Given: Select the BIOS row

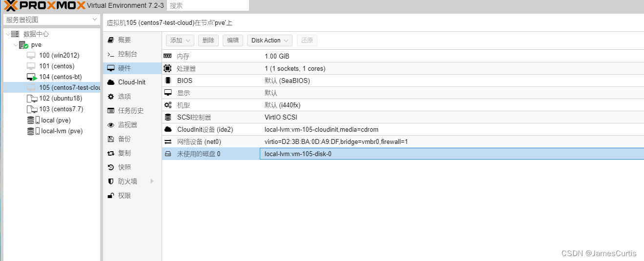Looking at the screenshot, I should click(x=403, y=80).
